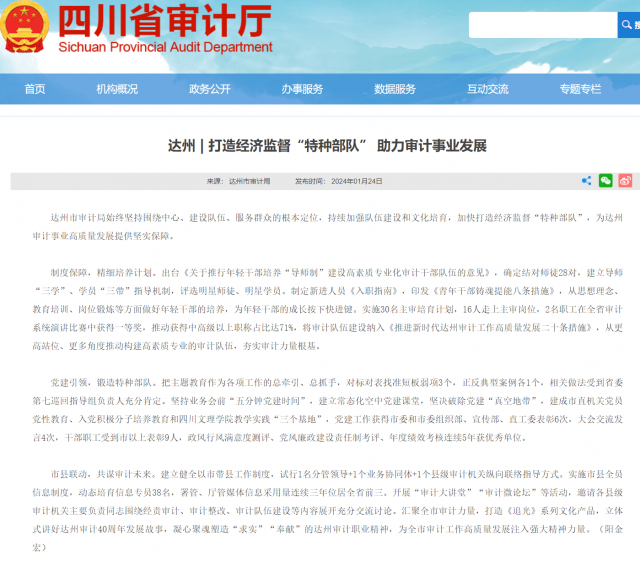This screenshot has height=574, width=640.
Task: Share article to Weibo
Action: point(625,181)
